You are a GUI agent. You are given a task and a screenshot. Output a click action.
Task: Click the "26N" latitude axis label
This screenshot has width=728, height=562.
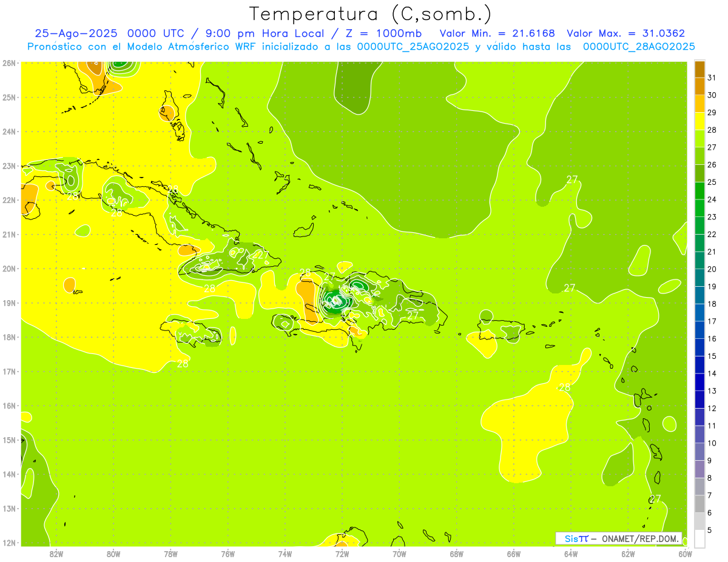(x=9, y=63)
